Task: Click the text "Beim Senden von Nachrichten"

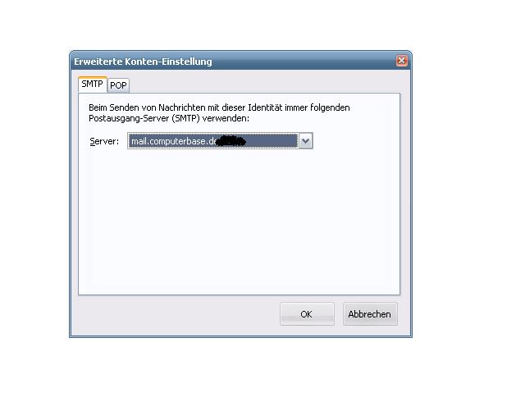Action: pyautogui.click(x=147, y=107)
